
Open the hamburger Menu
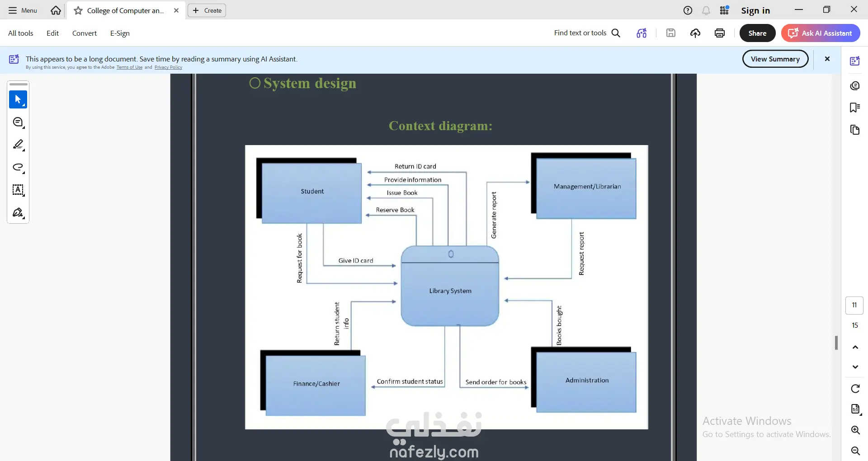(23, 10)
